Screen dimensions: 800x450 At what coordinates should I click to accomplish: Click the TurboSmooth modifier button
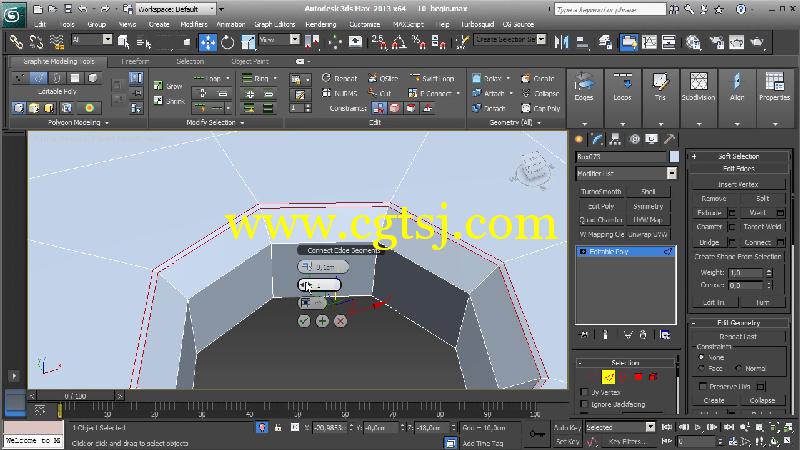601,191
